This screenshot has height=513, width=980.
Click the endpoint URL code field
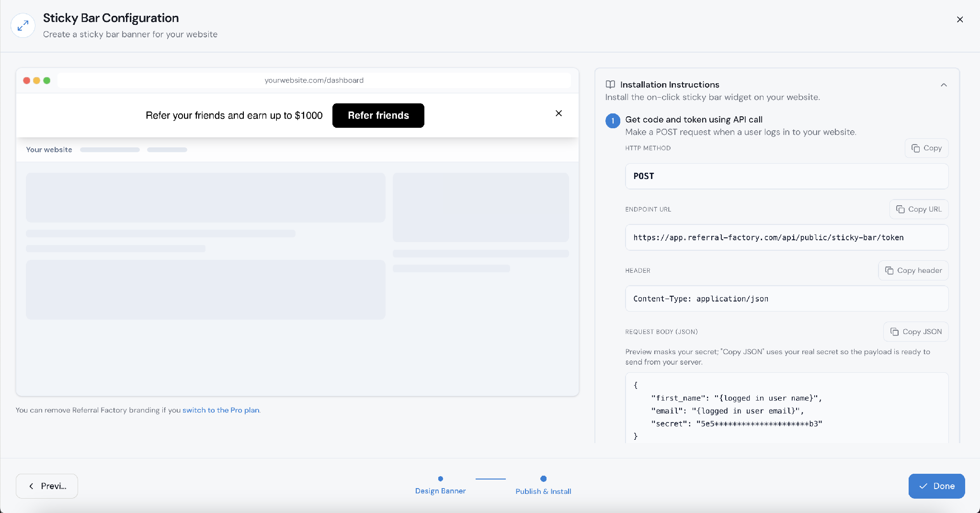click(x=786, y=237)
